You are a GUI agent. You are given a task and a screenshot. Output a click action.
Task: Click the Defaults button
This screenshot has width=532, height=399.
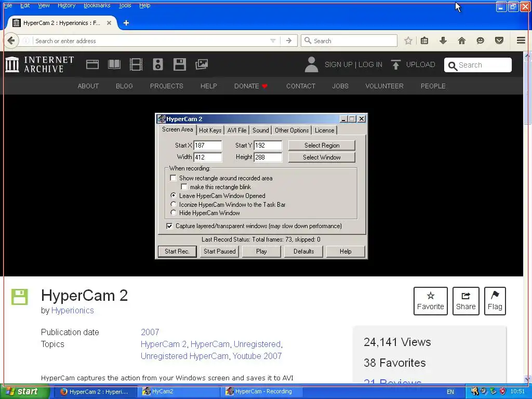coord(303,251)
